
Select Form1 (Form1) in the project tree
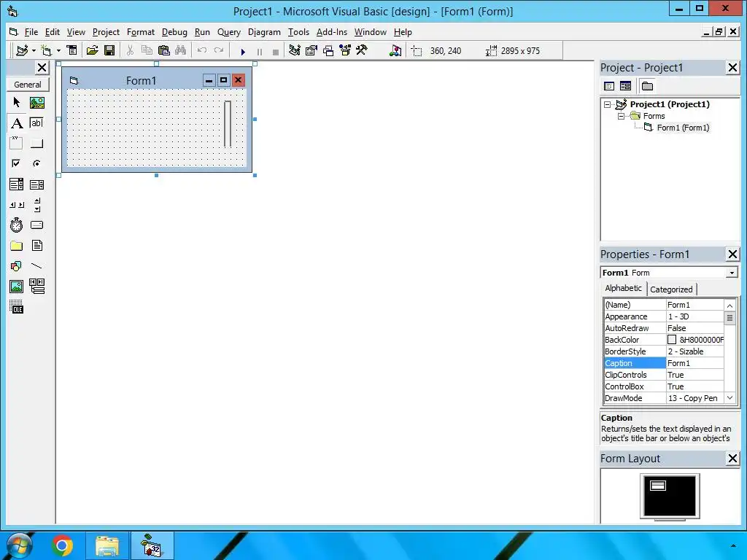coord(683,128)
